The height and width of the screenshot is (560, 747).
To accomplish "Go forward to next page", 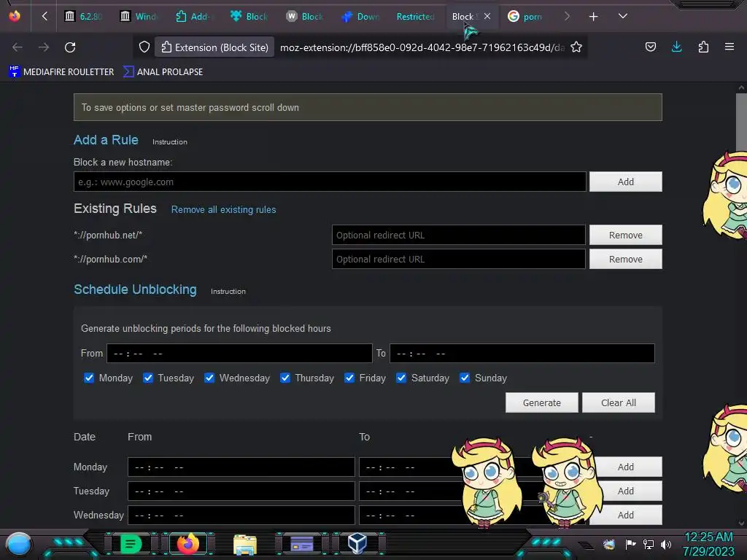I will click(x=44, y=47).
